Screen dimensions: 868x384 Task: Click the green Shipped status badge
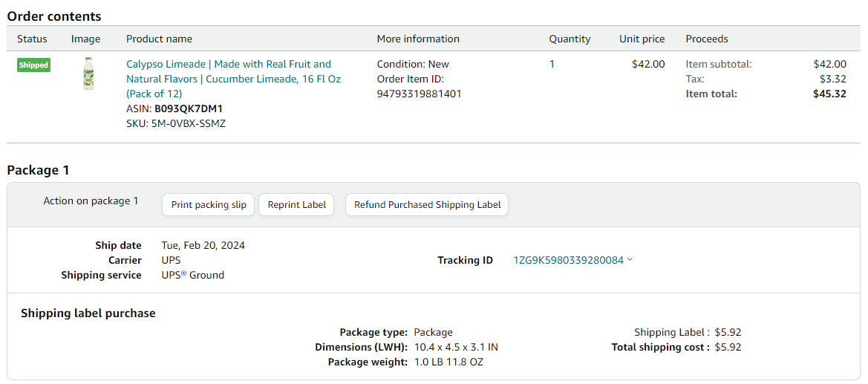point(33,65)
